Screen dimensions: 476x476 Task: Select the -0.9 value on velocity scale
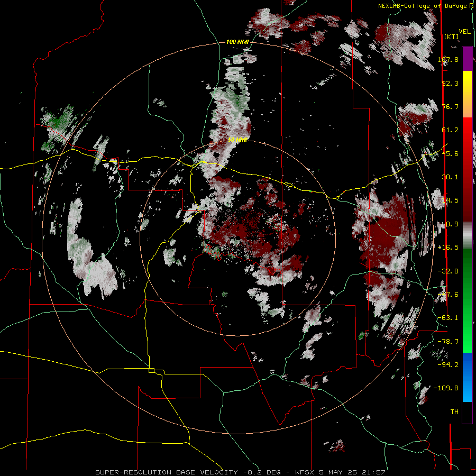pyautogui.click(x=450, y=224)
